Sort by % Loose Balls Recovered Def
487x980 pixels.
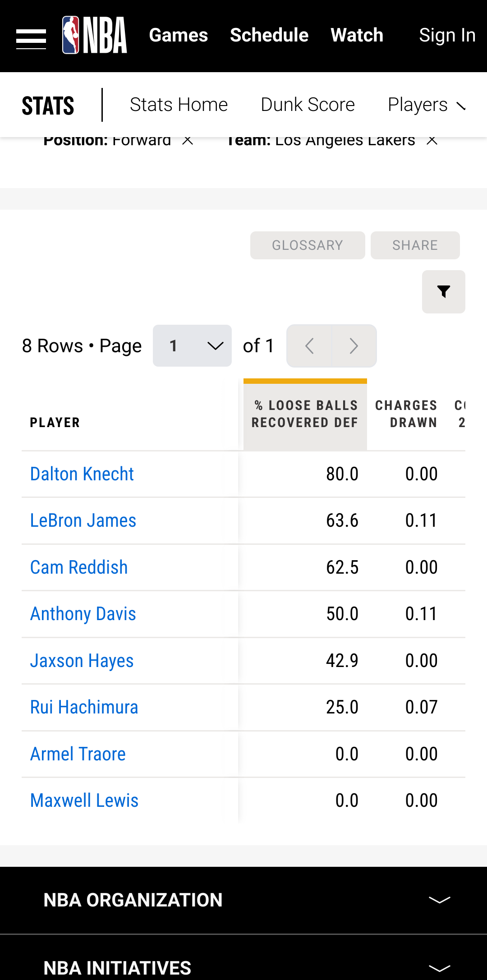click(x=305, y=414)
